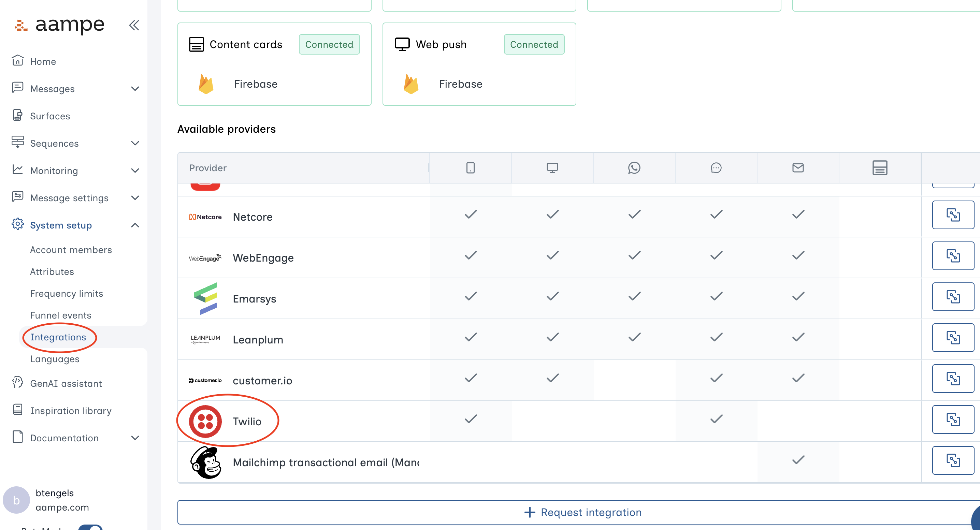Toggle the Beta Mode switch
Viewport: 980px width, 530px height.
[90, 528]
